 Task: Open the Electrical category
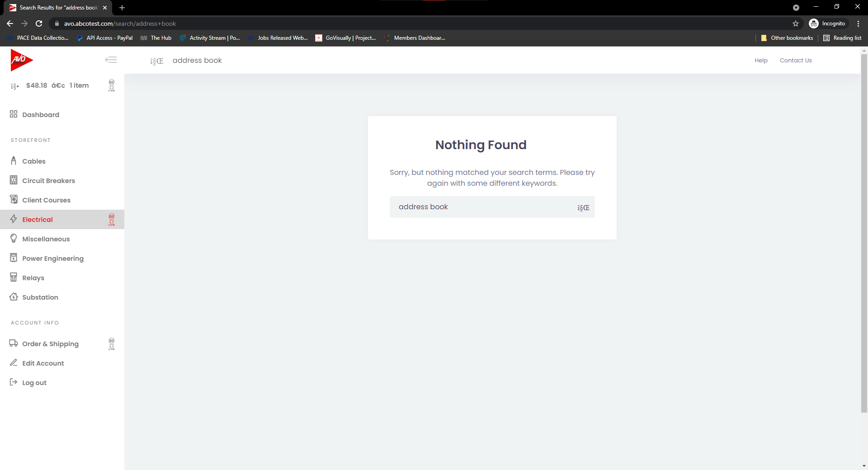pyautogui.click(x=38, y=220)
